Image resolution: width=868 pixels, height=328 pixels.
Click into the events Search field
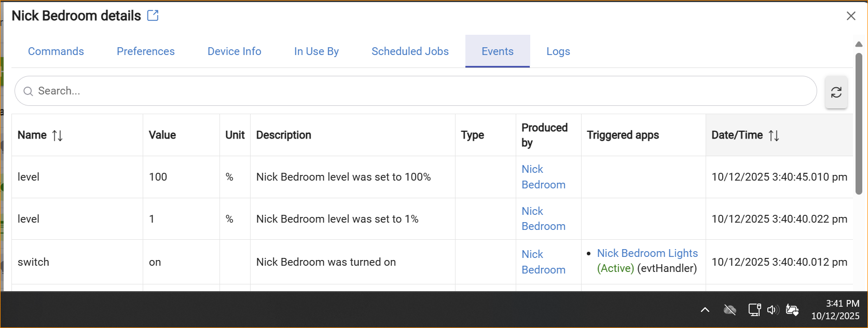coord(415,91)
